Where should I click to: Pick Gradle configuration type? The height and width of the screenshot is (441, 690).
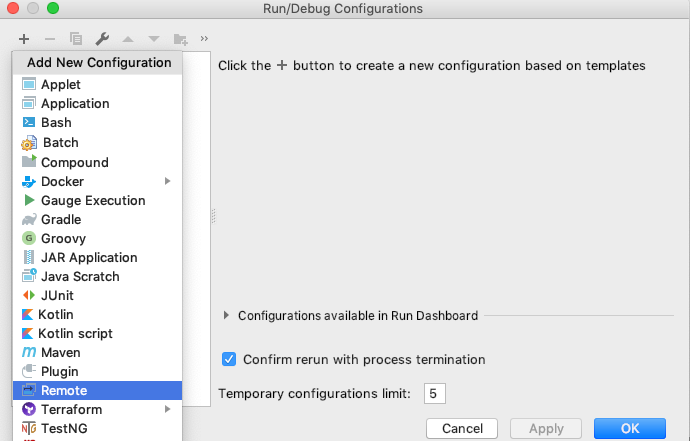(x=97, y=219)
